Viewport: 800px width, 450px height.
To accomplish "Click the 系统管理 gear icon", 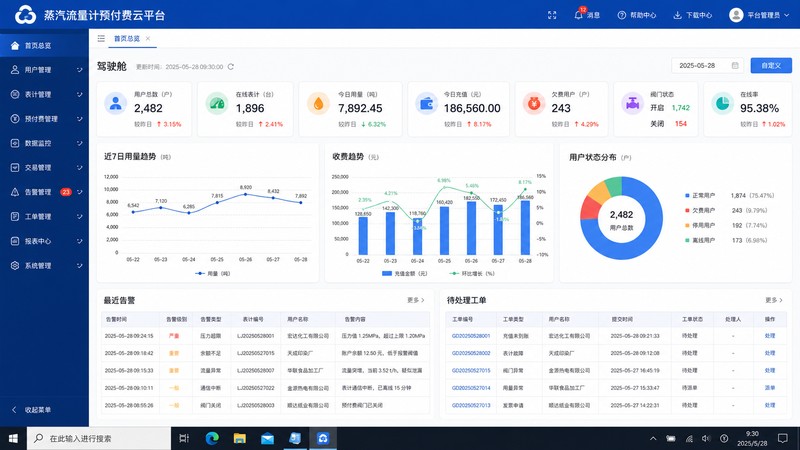I will (15, 265).
